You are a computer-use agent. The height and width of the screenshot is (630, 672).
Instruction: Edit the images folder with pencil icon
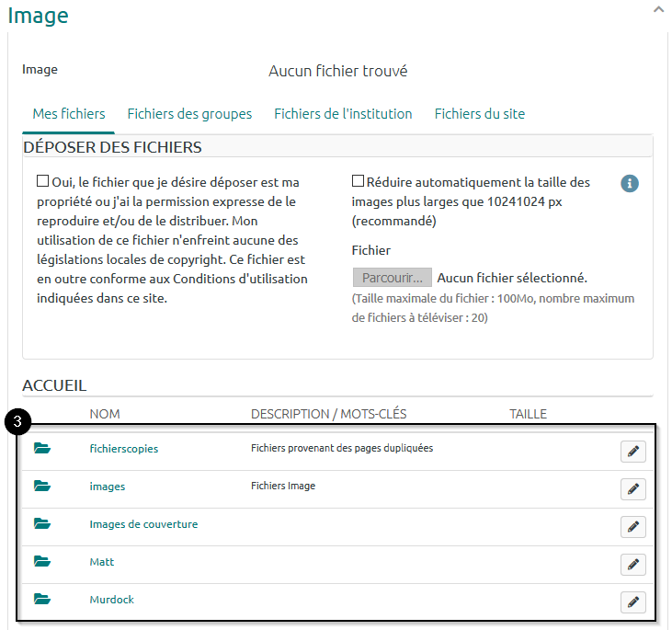[632, 489]
